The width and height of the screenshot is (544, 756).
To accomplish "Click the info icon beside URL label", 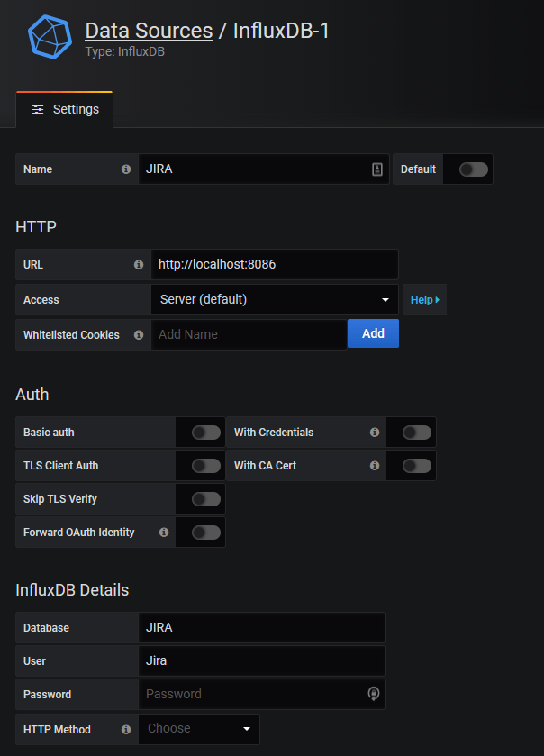I will [x=139, y=265].
